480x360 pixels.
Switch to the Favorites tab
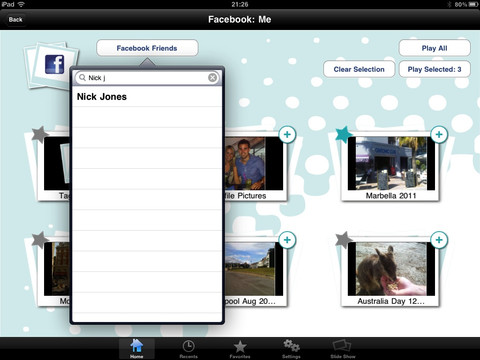240,349
